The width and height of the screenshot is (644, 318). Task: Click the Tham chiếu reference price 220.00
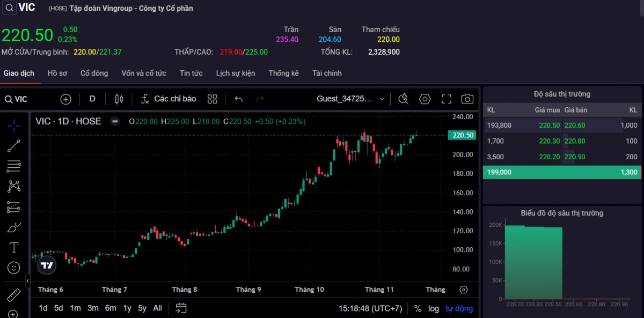point(388,39)
